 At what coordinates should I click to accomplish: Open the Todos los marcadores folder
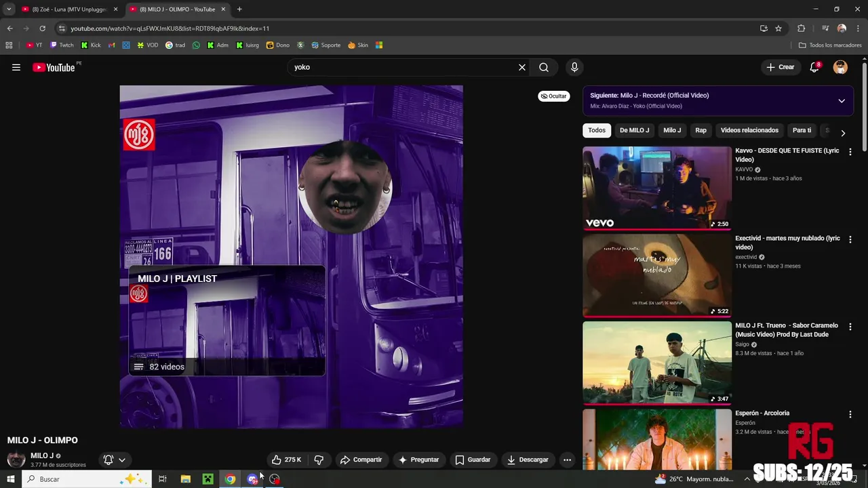click(x=830, y=45)
